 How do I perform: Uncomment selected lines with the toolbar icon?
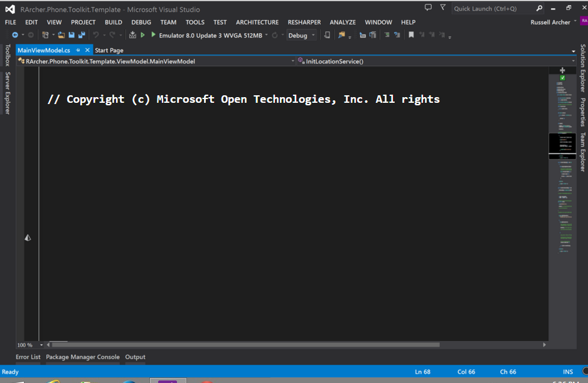tap(397, 35)
